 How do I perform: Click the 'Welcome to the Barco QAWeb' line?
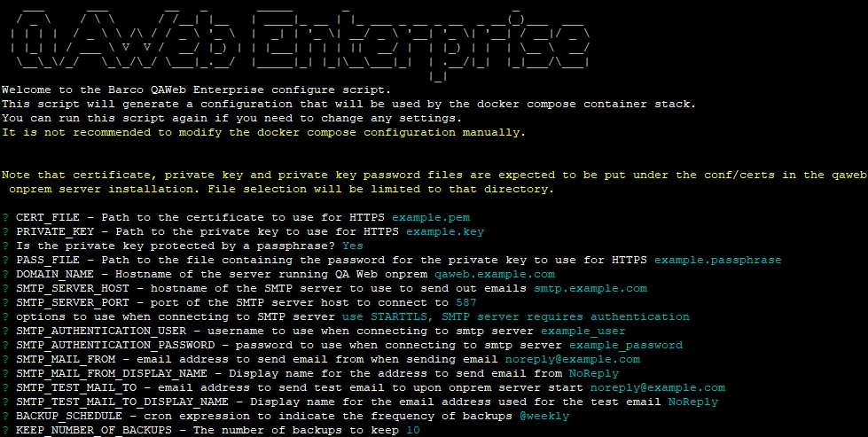point(195,90)
